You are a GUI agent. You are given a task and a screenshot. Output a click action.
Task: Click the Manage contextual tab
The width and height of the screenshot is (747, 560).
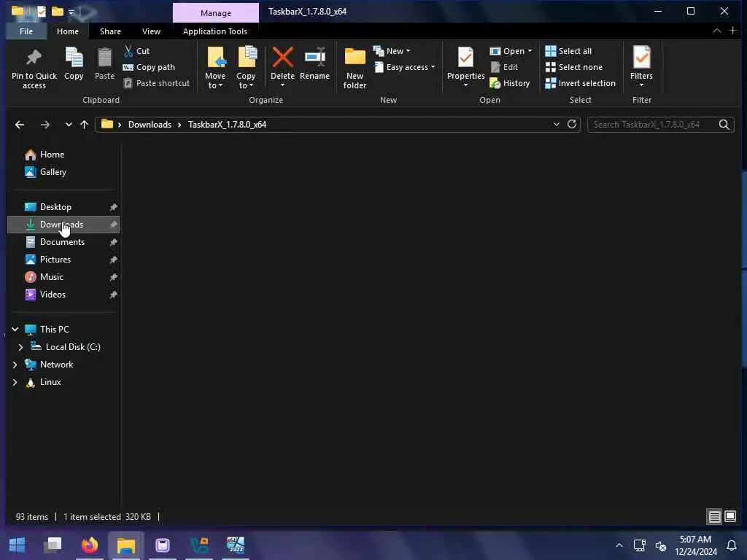[x=215, y=13]
